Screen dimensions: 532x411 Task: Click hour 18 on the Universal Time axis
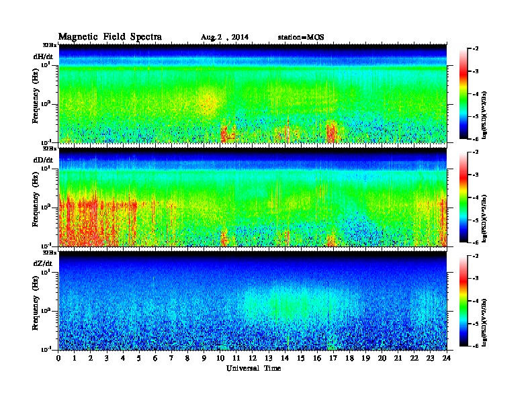point(349,358)
